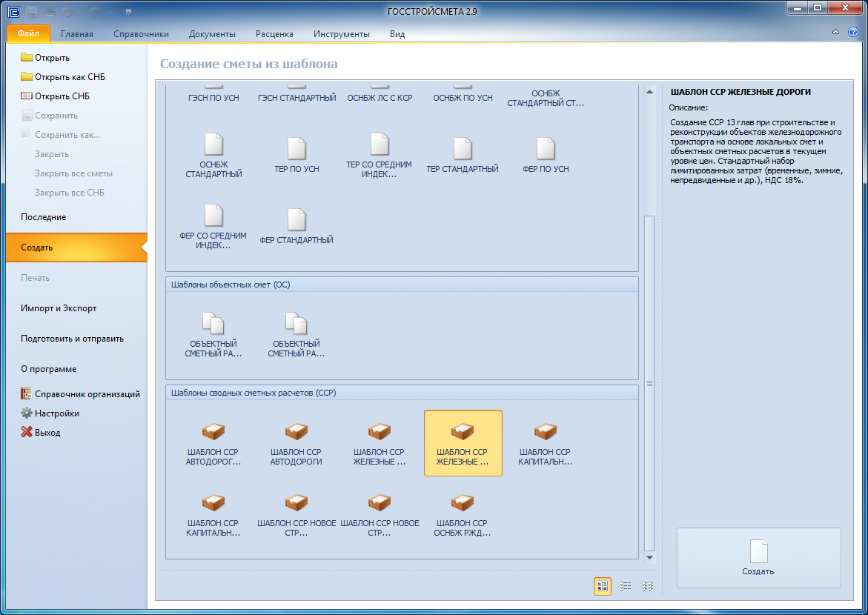Open the Вид tab

pos(397,34)
